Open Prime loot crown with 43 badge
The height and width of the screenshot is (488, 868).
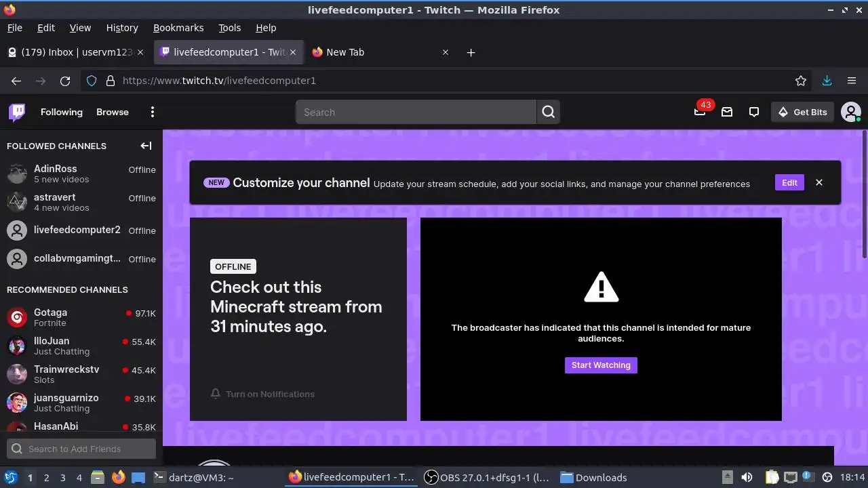(701, 112)
